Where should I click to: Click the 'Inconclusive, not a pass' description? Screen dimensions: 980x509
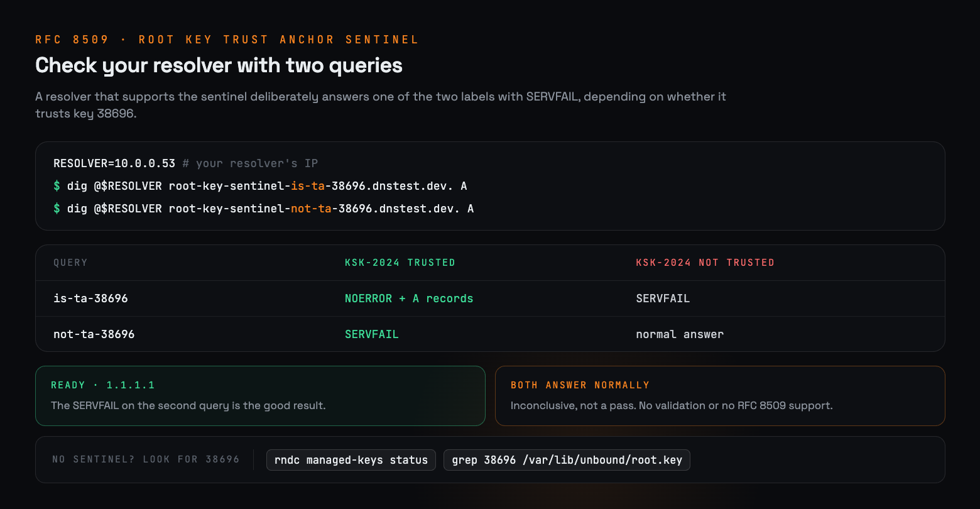pos(672,405)
